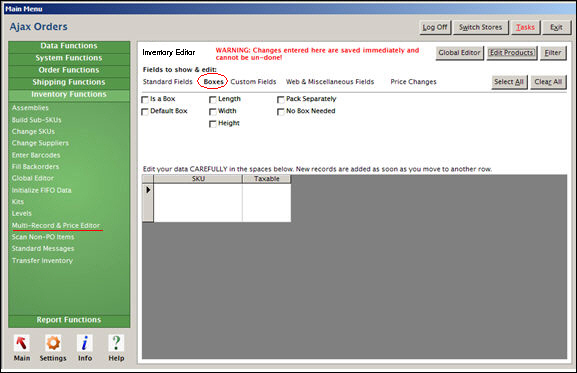This screenshot has height=373, width=577.
Task: Switch to the Custom Fields tab
Action: point(253,82)
